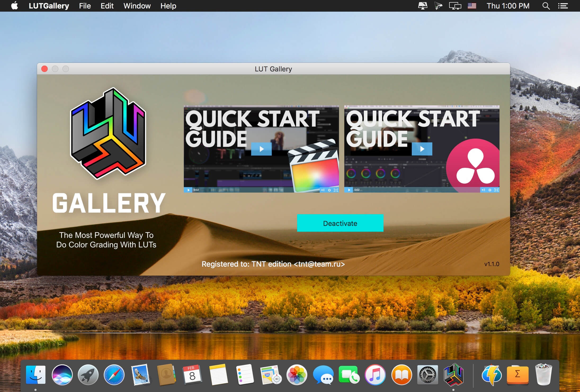Click the clock showing Thu 1:00 PM
Screen dimensions: 580x392
[x=508, y=6]
